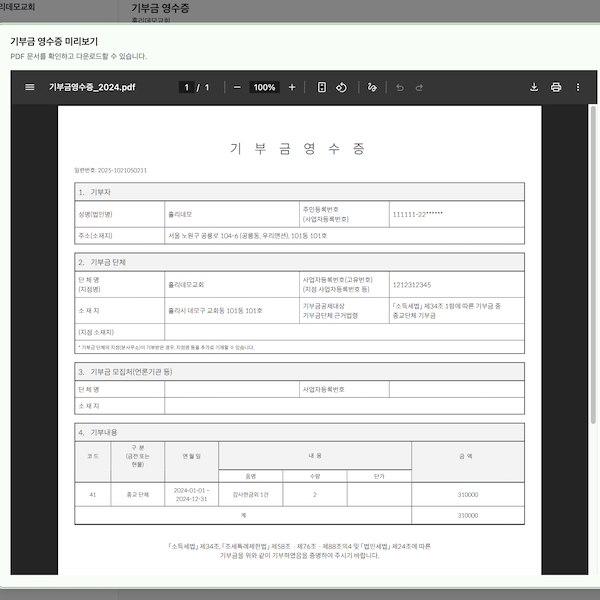Click the 4. 기부내용 section header
The height and width of the screenshot is (600, 600).
[x=100, y=432]
